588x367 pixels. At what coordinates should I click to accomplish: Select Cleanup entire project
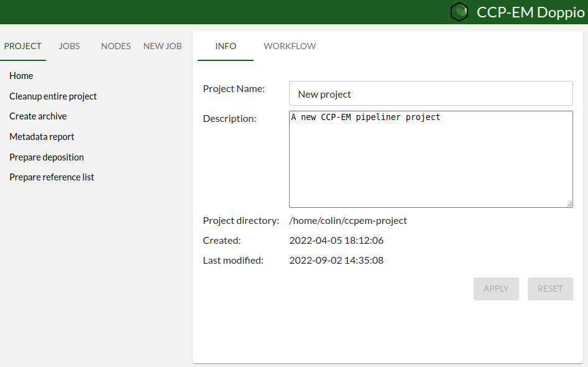pos(53,96)
